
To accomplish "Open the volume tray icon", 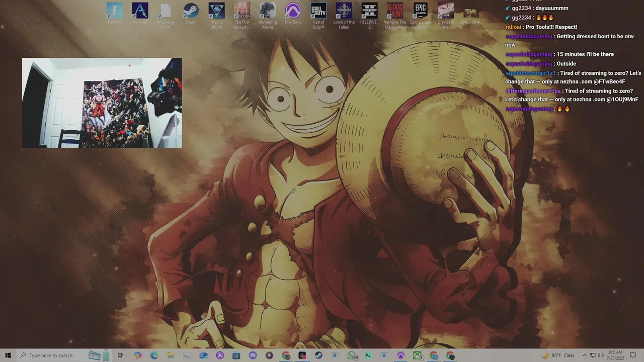I will pyautogui.click(x=601, y=355).
